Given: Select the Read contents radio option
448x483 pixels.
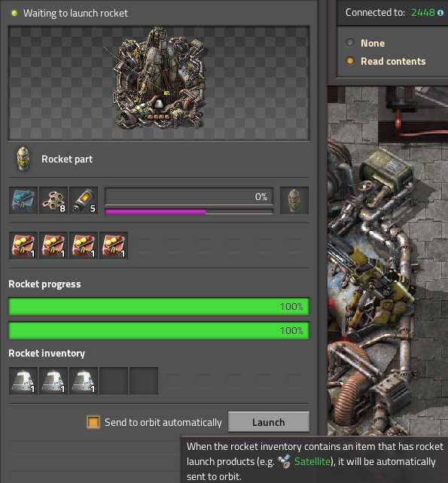Looking at the screenshot, I should (350, 61).
